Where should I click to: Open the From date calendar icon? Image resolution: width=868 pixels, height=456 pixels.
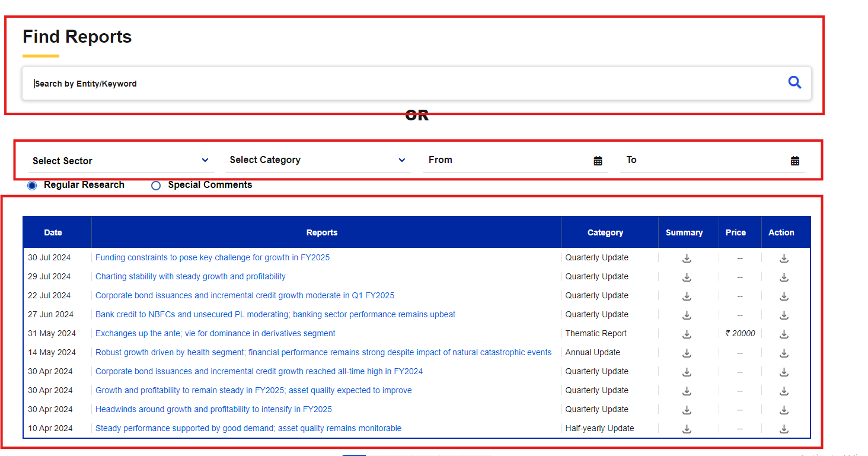598,161
